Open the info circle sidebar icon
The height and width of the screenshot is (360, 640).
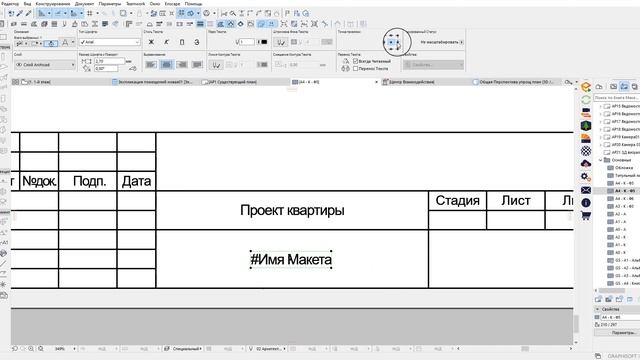586,202
